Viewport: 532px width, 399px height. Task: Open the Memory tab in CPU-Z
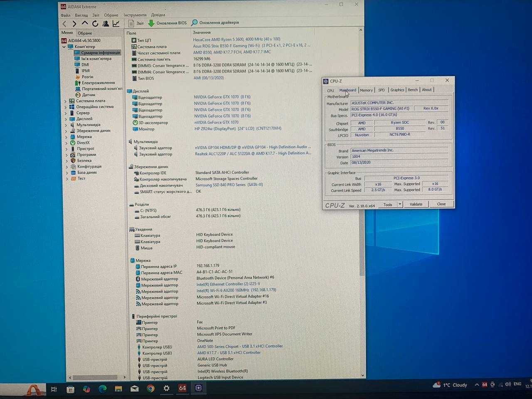point(366,90)
